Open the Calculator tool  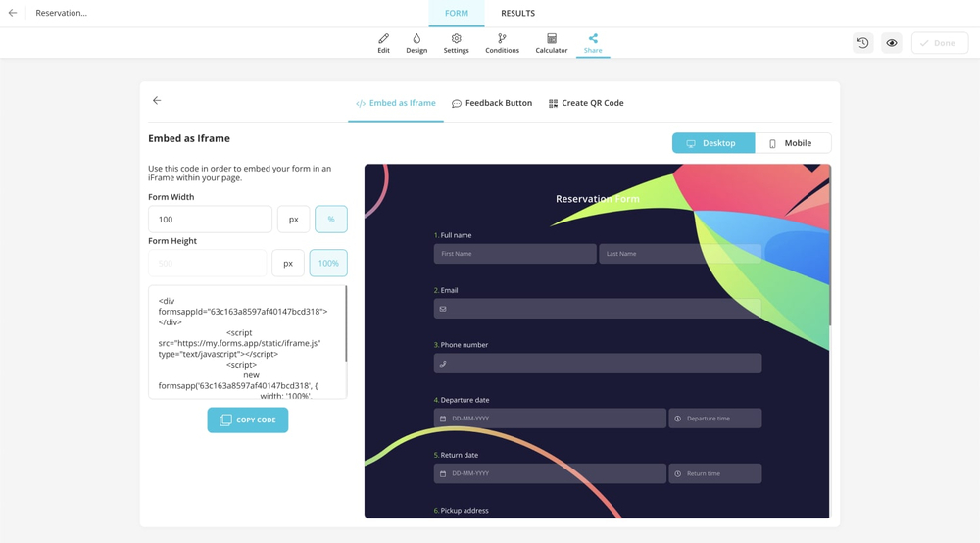(x=551, y=43)
